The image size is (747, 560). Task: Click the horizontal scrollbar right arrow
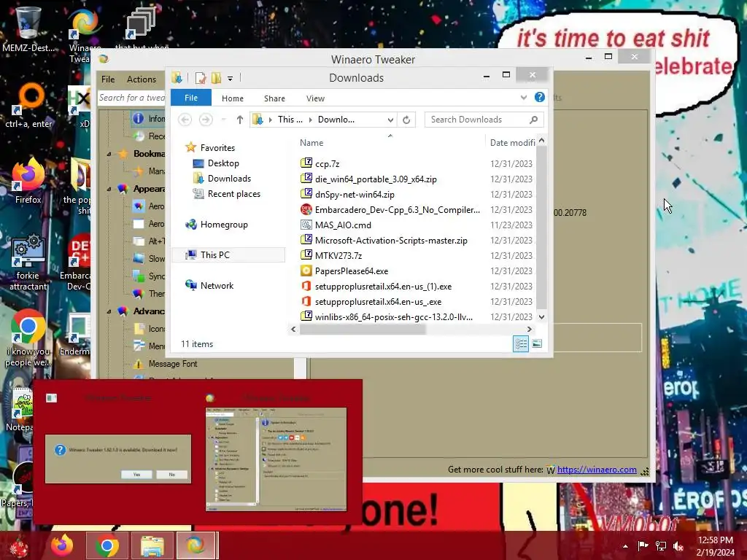(530, 329)
